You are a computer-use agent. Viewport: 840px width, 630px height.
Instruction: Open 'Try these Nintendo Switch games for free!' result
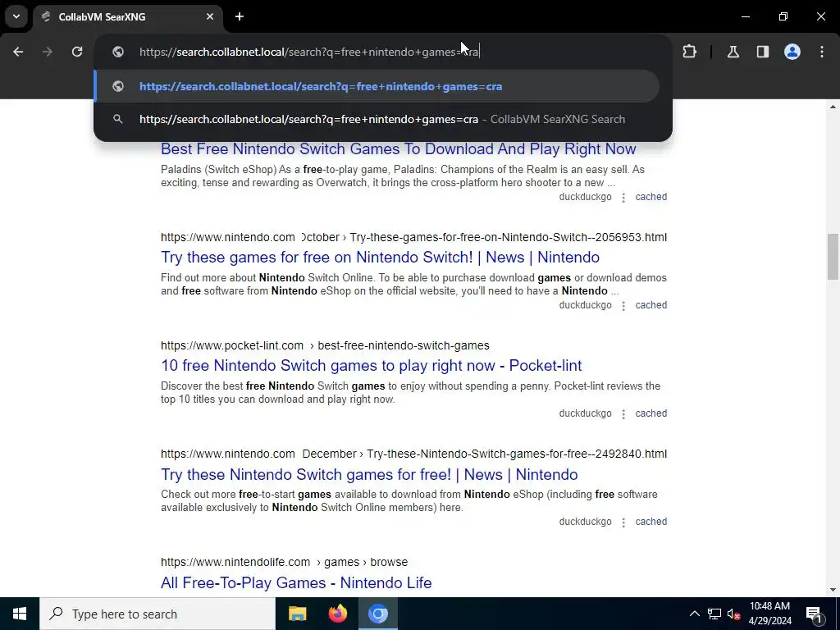click(369, 475)
